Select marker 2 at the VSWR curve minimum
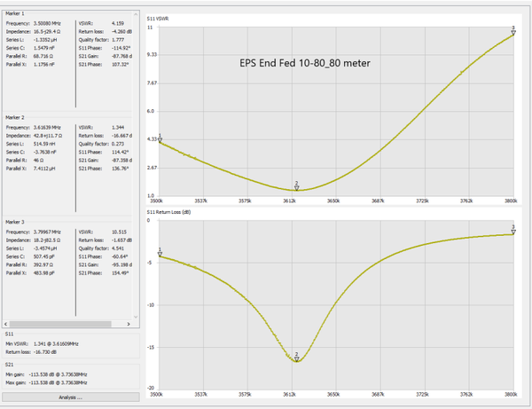 point(296,186)
